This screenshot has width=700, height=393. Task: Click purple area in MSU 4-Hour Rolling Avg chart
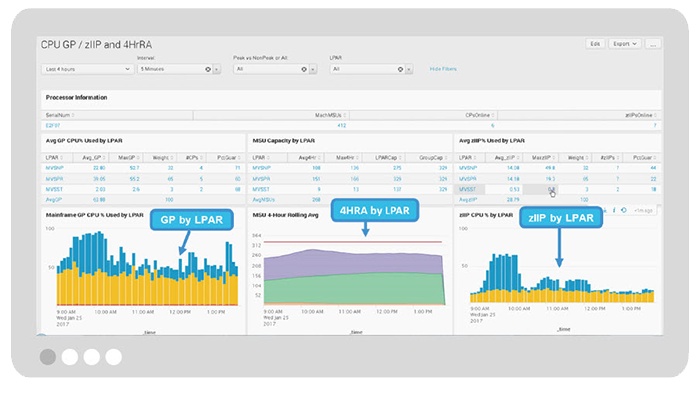(353, 263)
